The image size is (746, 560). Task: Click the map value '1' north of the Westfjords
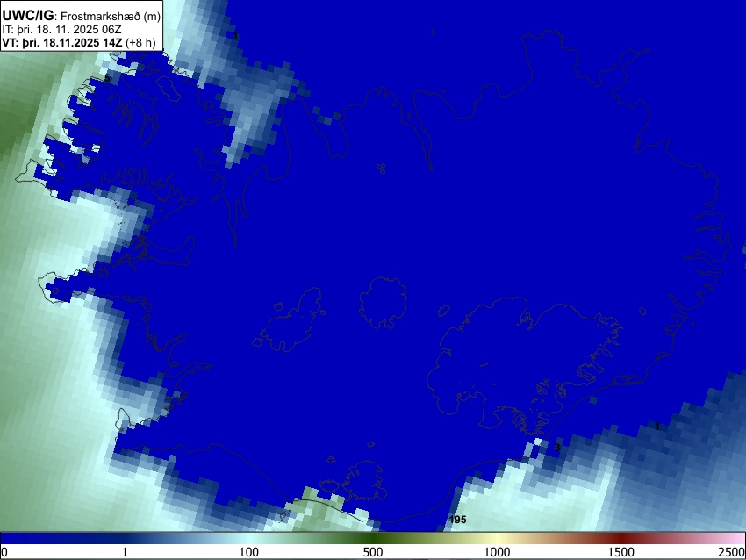tap(235, 36)
